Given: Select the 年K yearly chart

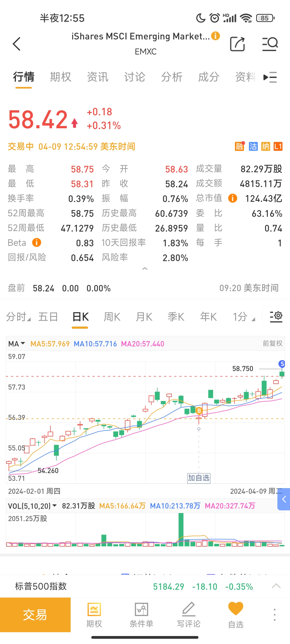Looking at the screenshot, I should [208, 317].
